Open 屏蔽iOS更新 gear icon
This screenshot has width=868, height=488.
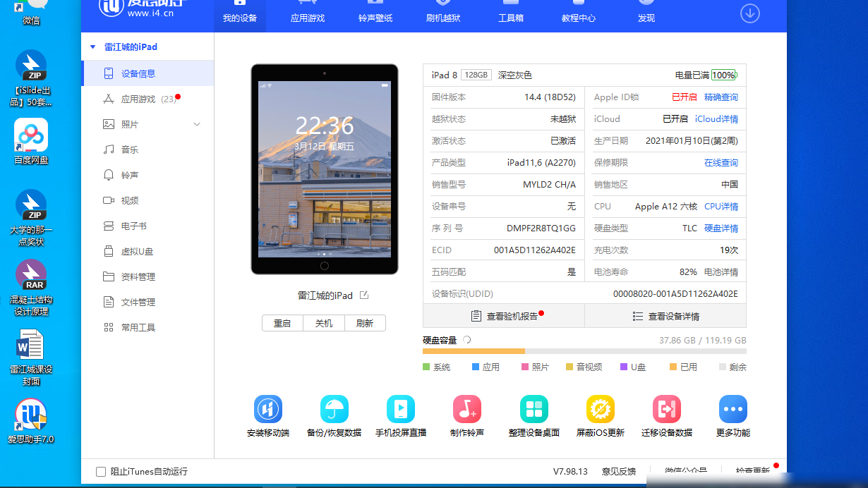click(601, 409)
